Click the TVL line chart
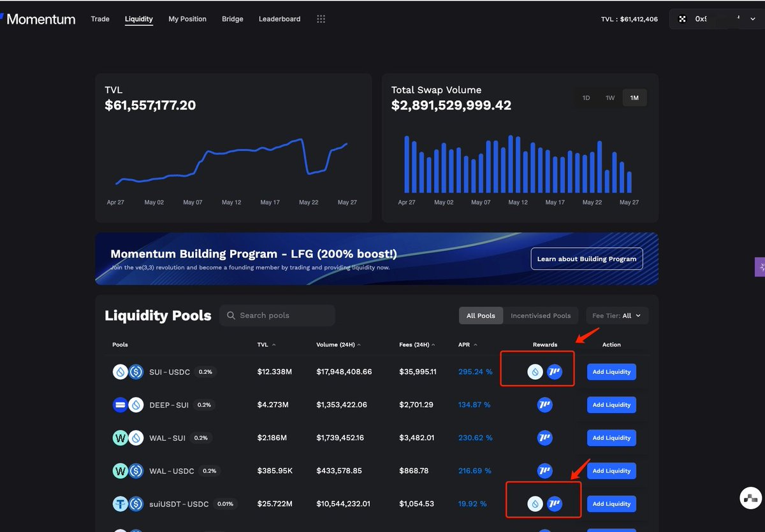The image size is (765, 532). click(x=232, y=162)
